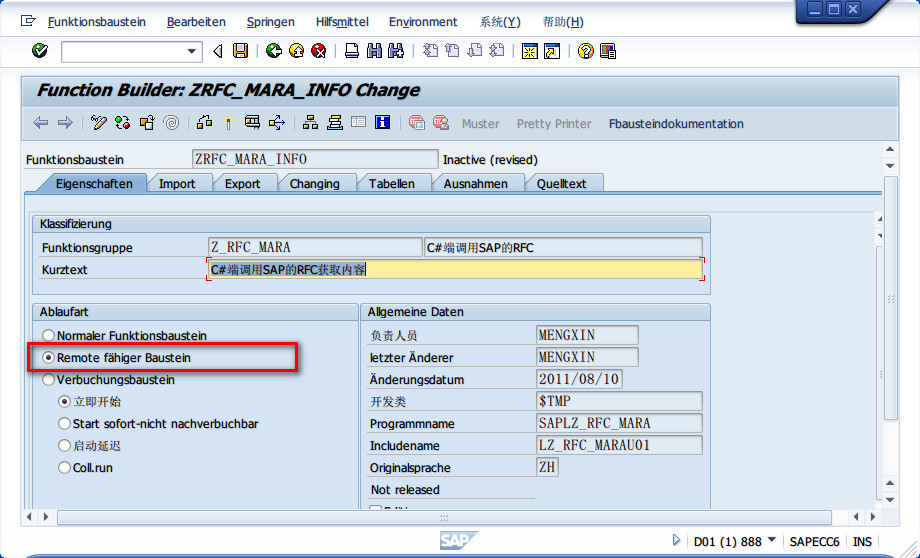Click the Customize Local Layout icon

pyautogui.click(x=608, y=51)
